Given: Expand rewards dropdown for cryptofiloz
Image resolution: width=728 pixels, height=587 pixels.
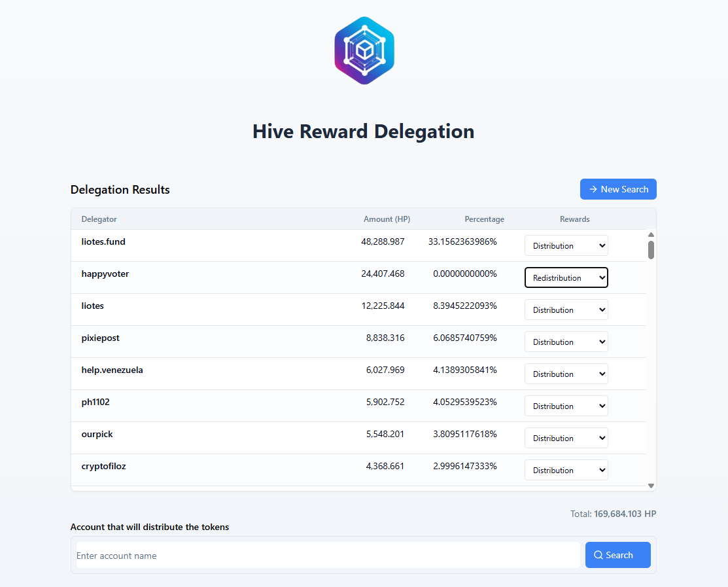Looking at the screenshot, I should pyautogui.click(x=566, y=471).
